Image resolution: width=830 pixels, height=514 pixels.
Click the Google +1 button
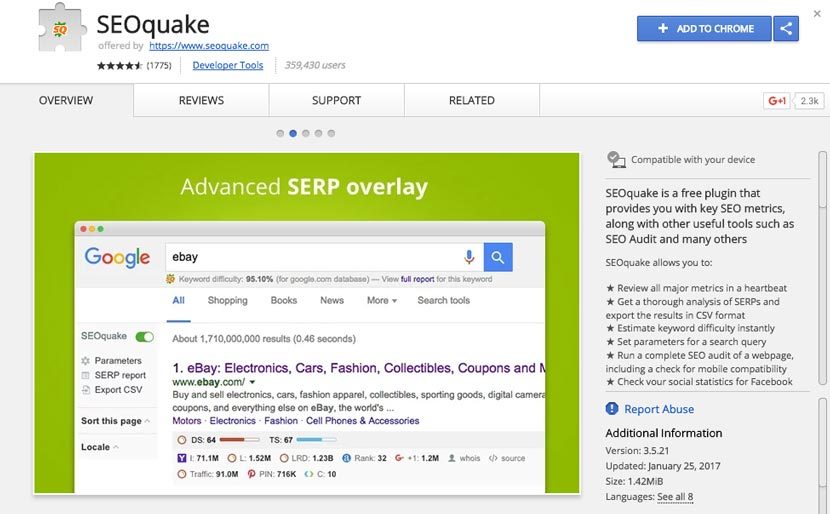coord(777,101)
